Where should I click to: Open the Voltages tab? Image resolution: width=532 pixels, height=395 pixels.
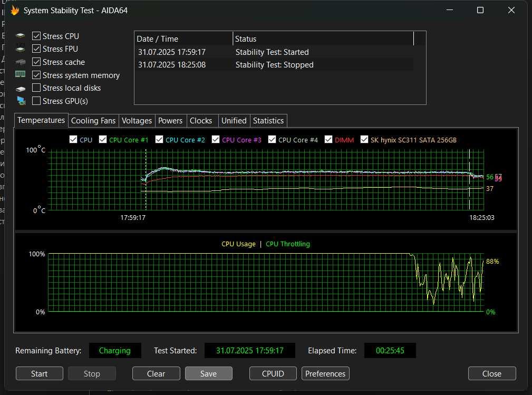tap(137, 121)
